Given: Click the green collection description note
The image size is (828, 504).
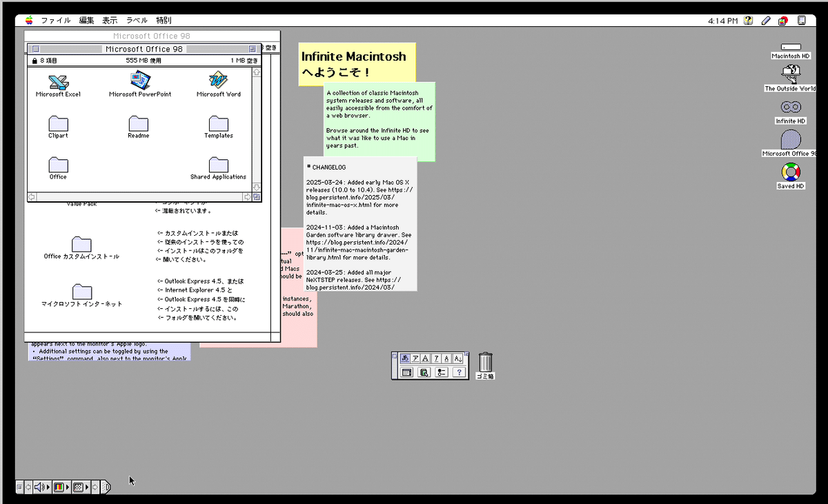Looking at the screenshot, I should pos(379,121).
